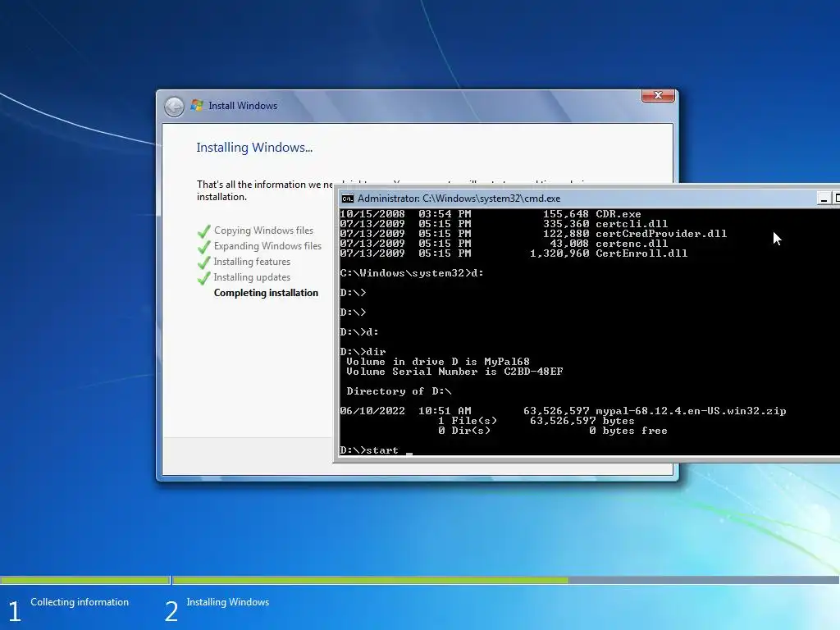Click the 'Volume Serial Number is C2BD-48EF' line

454,372
